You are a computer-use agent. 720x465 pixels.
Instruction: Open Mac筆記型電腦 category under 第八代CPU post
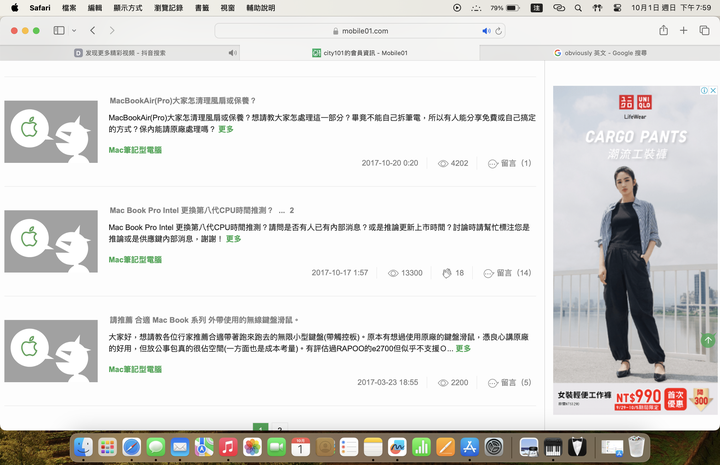coord(135,259)
